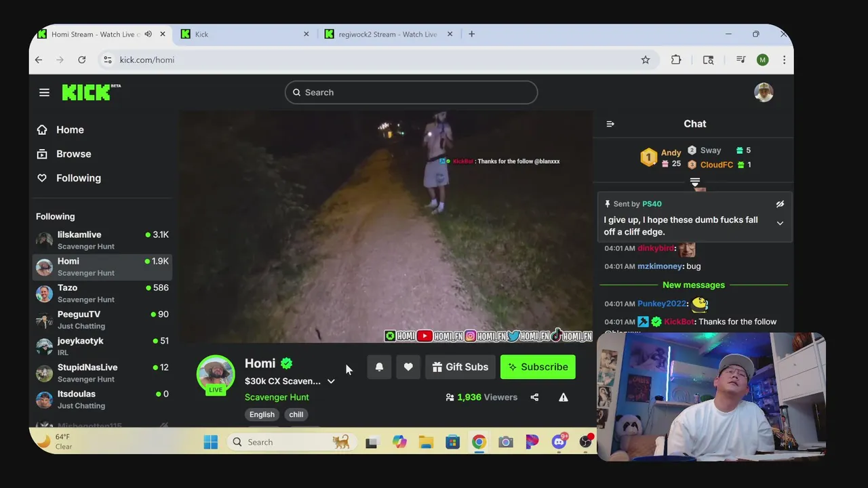868x488 pixels.
Task: Open lilskamlive in the Following list
Action: [102, 240]
